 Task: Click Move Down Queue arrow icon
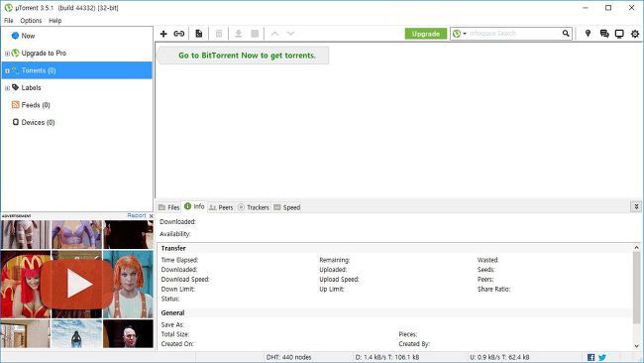click(x=290, y=34)
